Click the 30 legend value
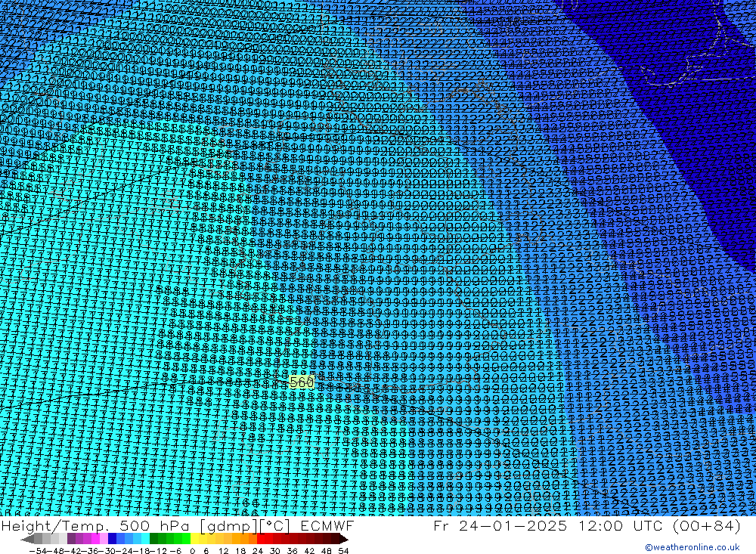The image size is (756, 554). pyautogui.click(x=275, y=550)
